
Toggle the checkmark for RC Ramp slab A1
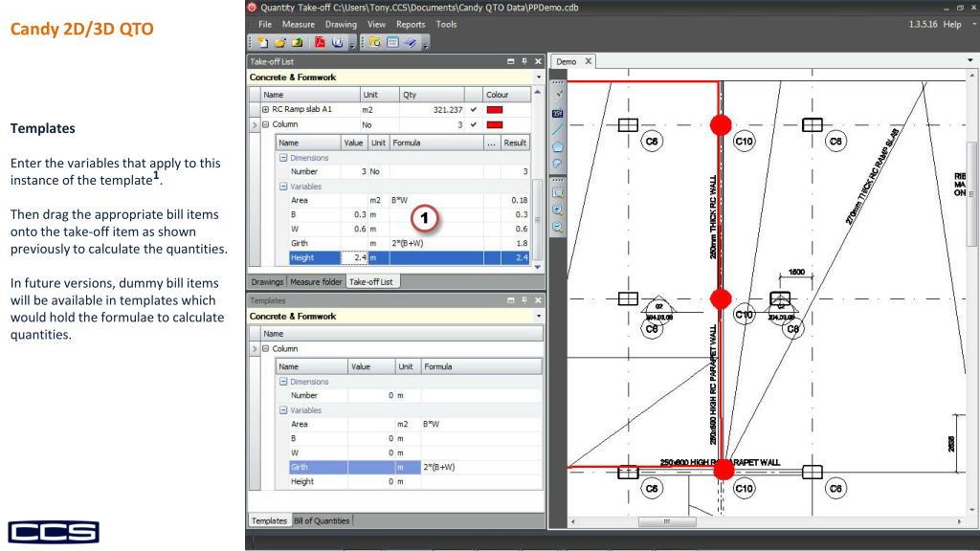pos(474,109)
